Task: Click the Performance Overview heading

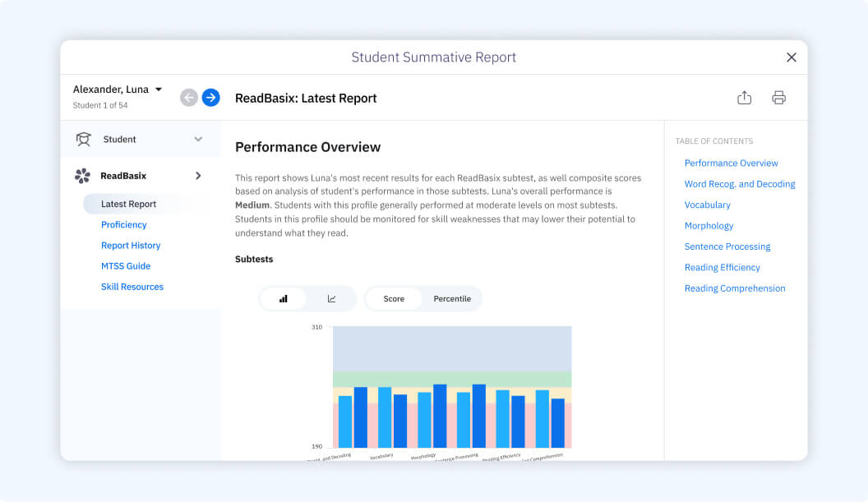Action: [x=307, y=147]
